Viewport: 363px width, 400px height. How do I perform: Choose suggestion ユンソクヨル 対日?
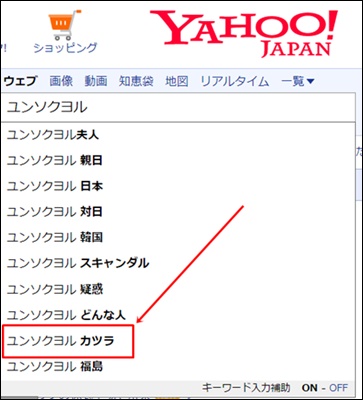[x=178, y=212]
